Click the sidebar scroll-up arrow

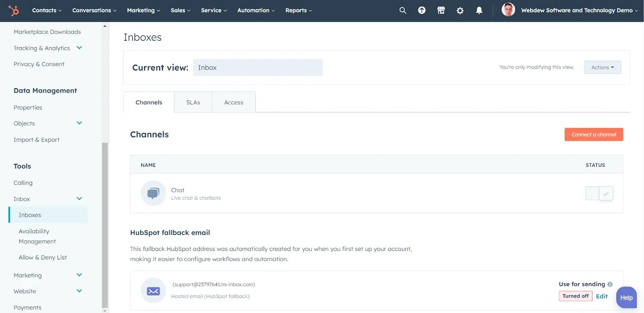[x=105, y=26]
